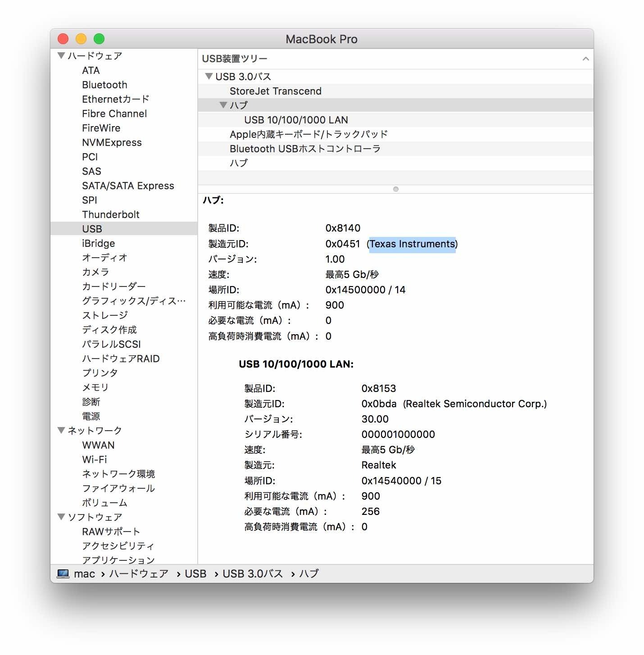The height and width of the screenshot is (655, 644).
Task: Click the USB装置ツリー sort arrow
Action: 585,59
